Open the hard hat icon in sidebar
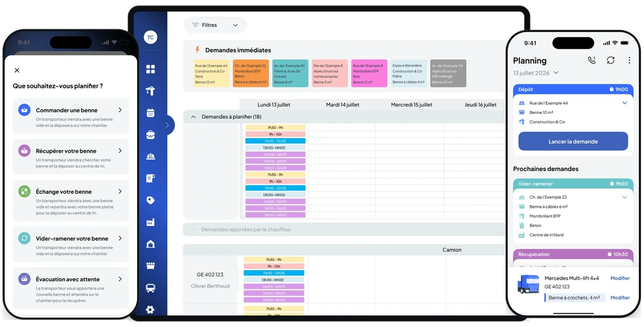The width and height of the screenshot is (644, 327). coord(150,156)
